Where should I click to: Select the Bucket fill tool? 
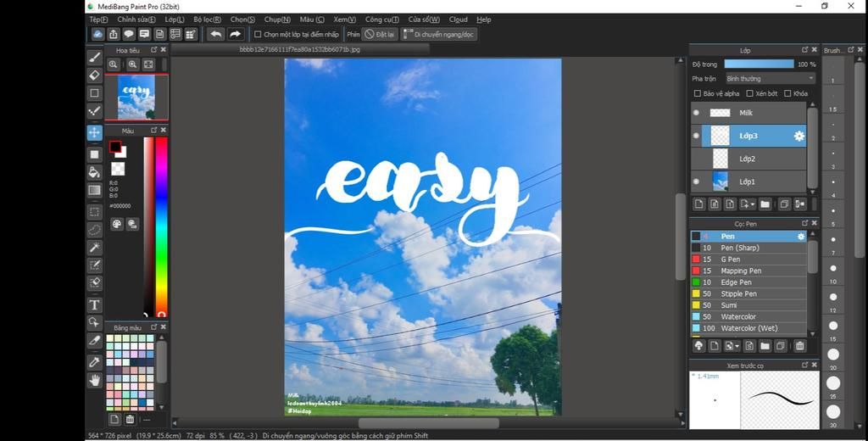[95, 172]
